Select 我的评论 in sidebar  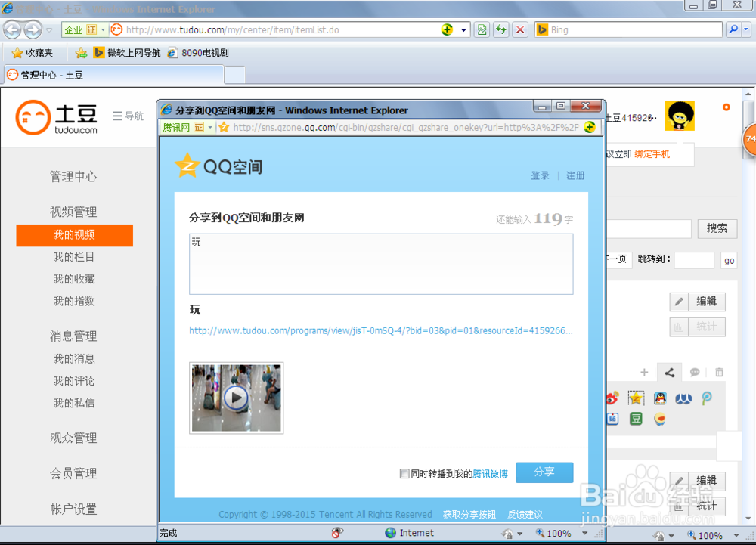point(74,381)
